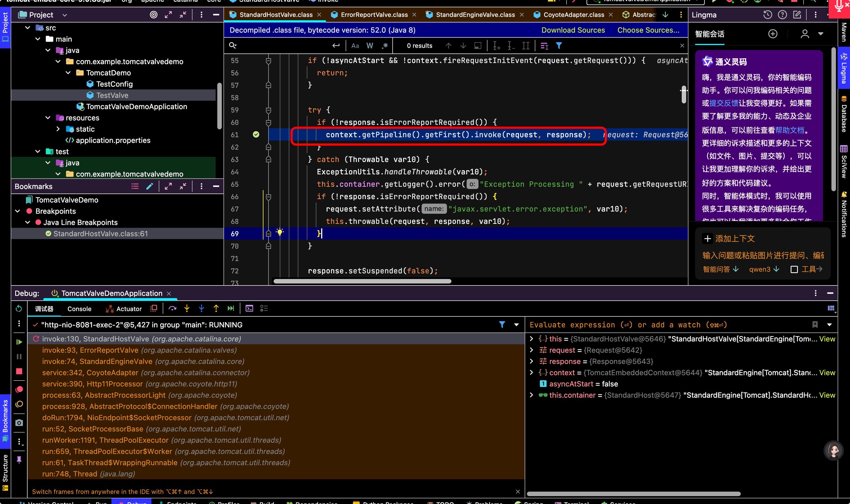Click the Download Sources link
Image resolution: width=850 pixels, height=504 pixels.
tap(573, 30)
